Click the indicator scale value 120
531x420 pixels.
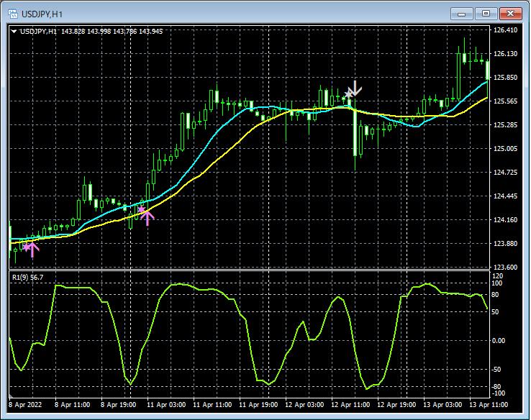(497, 276)
